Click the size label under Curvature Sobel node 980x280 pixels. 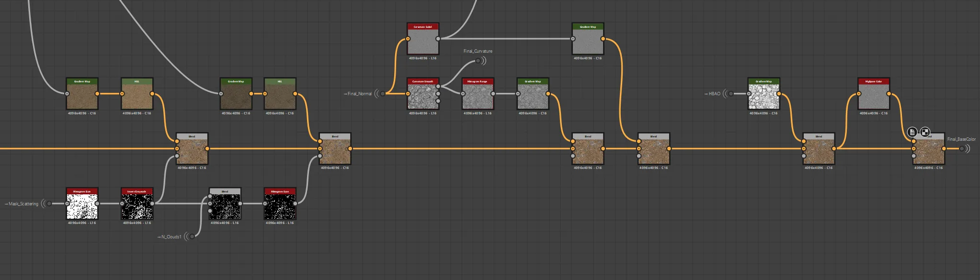tap(422, 58)
